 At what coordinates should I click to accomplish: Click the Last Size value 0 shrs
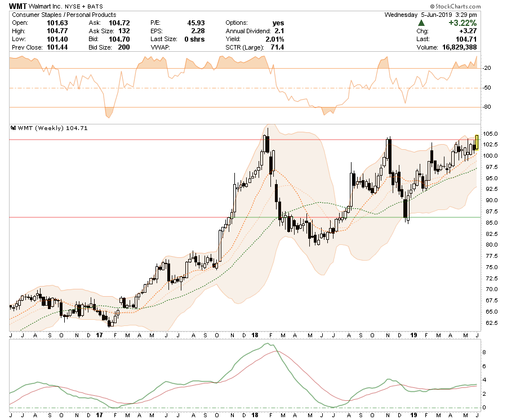[x=195, y=39]
